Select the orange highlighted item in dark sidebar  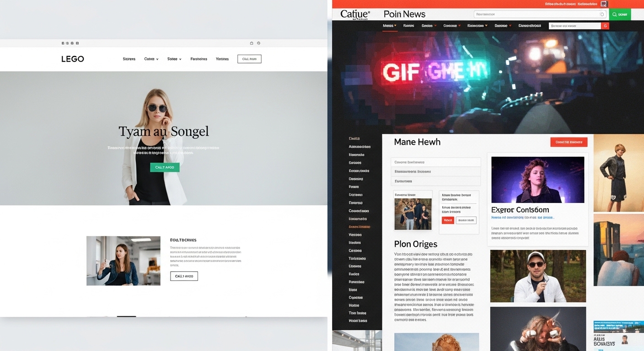[360, 227]
